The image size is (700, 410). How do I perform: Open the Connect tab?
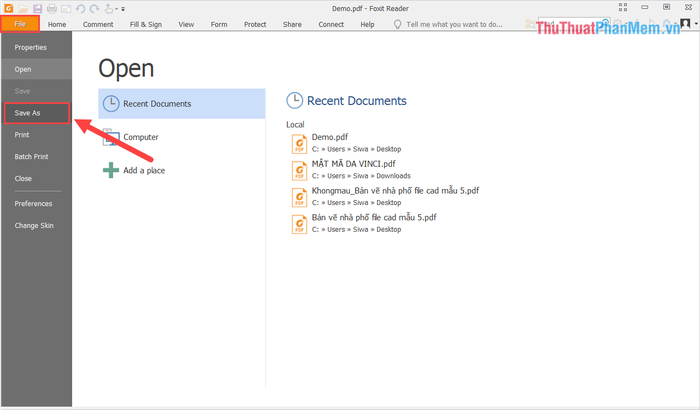point(331,24)
